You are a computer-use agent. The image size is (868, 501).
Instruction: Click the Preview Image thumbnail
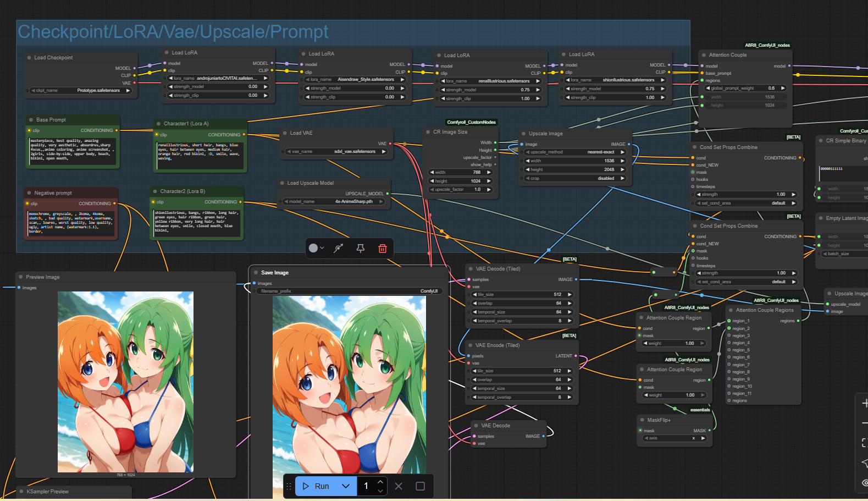tap(125, 382)
